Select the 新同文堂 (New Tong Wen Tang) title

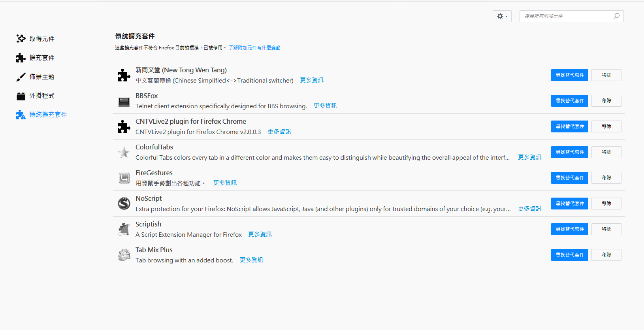point(181,70)
